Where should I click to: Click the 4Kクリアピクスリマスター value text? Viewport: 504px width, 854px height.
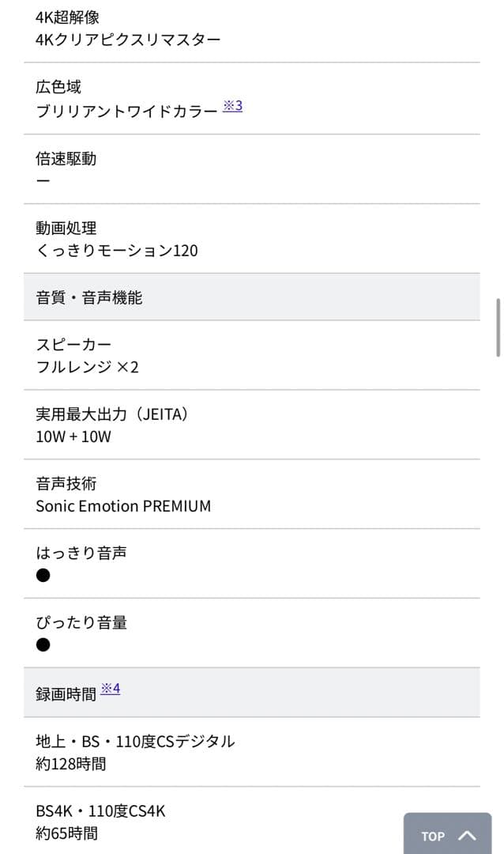[x=128, y=40]
